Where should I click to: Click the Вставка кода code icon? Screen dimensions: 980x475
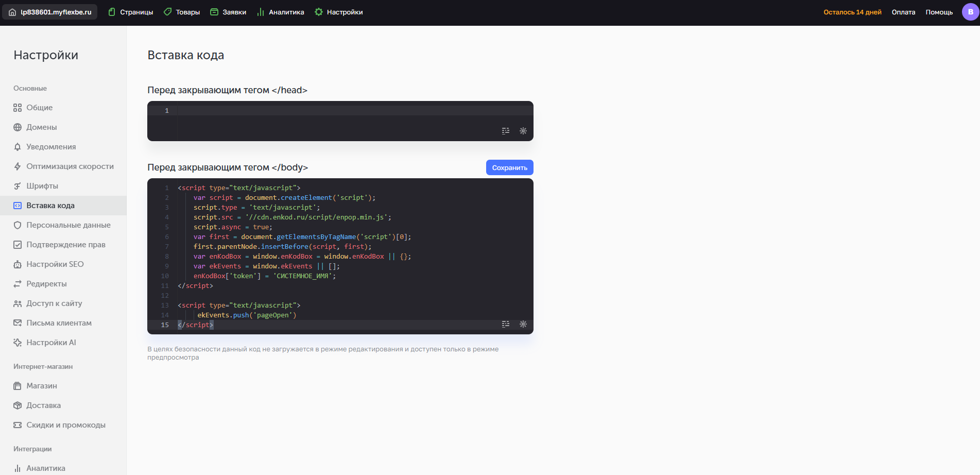(x=18, y=206)
